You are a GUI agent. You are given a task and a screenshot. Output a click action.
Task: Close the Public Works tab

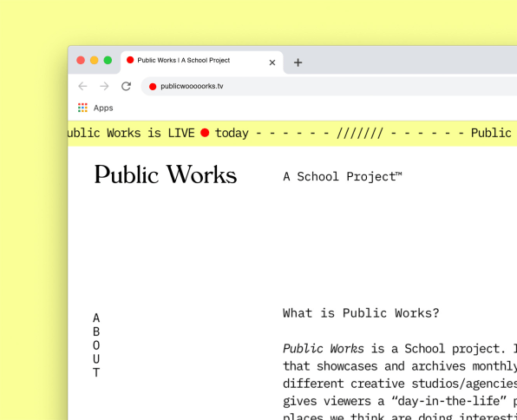[x=272, y=62]
